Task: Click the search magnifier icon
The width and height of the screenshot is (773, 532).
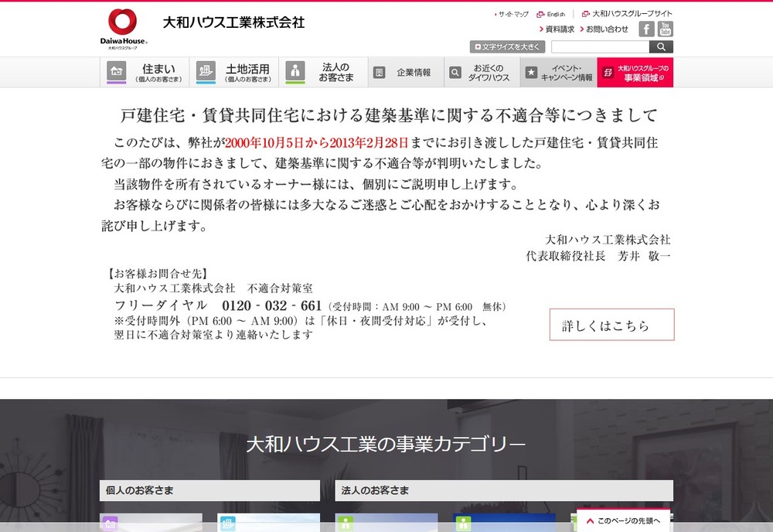Action: coord(661,46)
